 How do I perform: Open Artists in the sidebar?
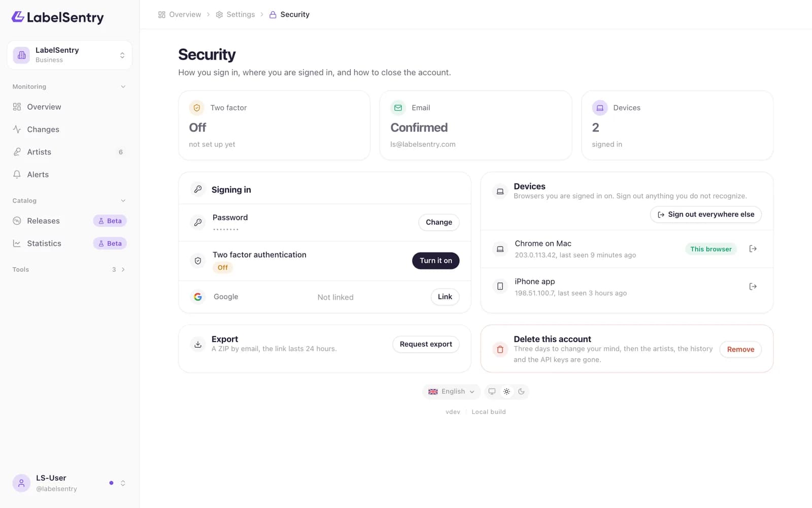coord(70,152)
